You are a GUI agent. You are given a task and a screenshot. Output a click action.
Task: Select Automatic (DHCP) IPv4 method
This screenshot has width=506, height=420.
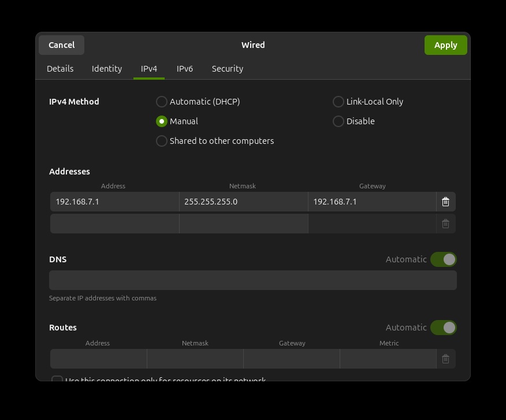tap(162, 102)
